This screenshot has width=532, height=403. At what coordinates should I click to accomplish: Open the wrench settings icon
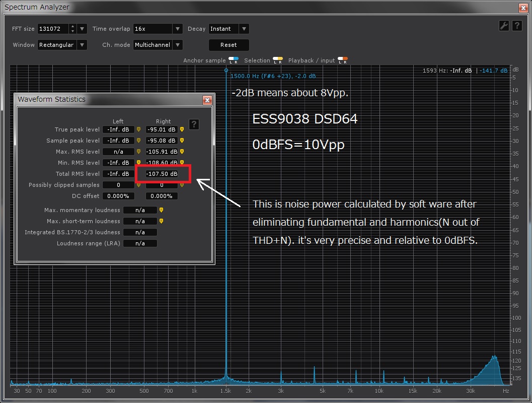[504, 26]
